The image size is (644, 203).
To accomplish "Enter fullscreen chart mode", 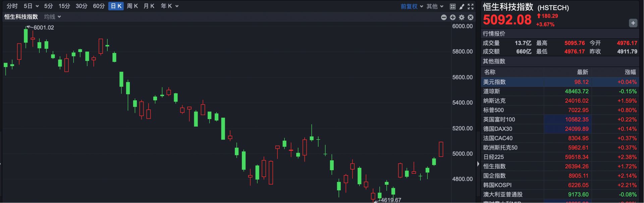I will point(471,6).
